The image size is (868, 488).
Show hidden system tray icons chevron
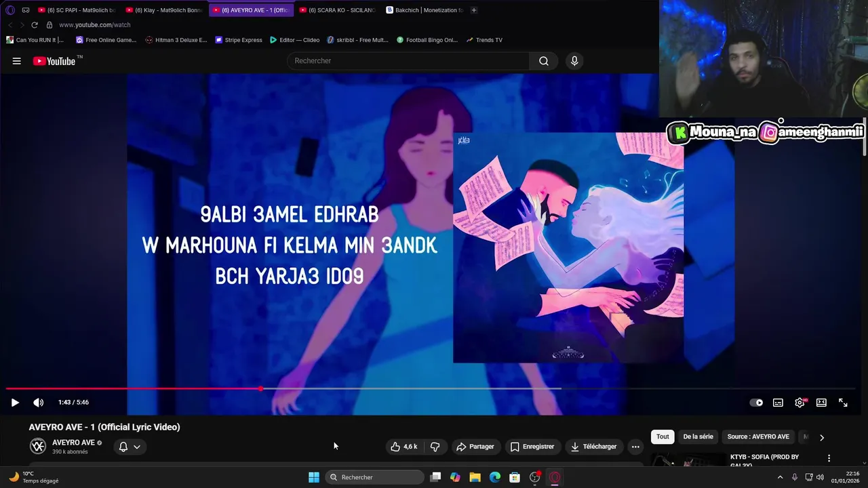[780, 477]
